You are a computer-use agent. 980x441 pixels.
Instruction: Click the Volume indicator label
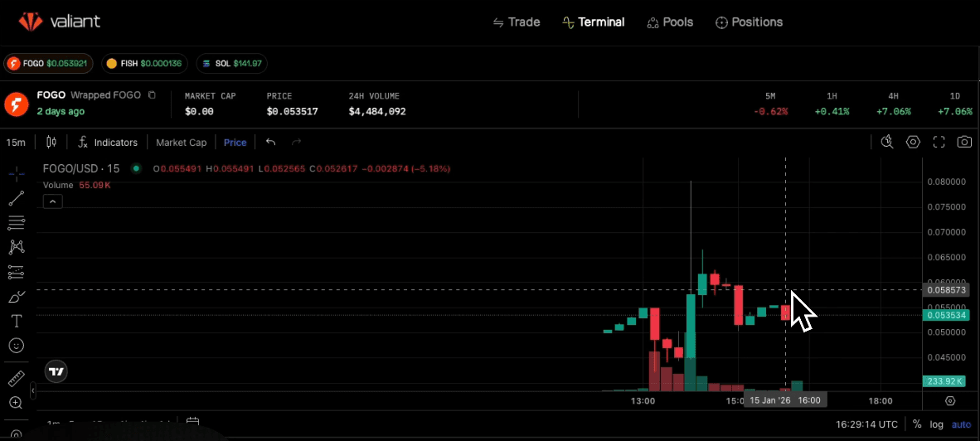58,185
